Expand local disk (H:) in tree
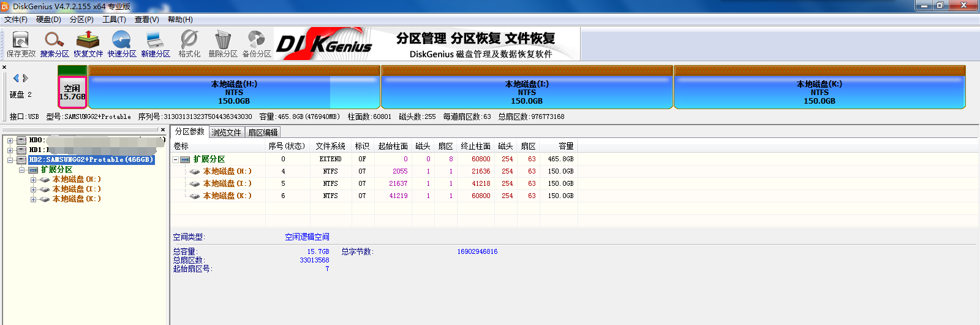Image resolution: width=980 pixels, height=325 pixels. 33,180
